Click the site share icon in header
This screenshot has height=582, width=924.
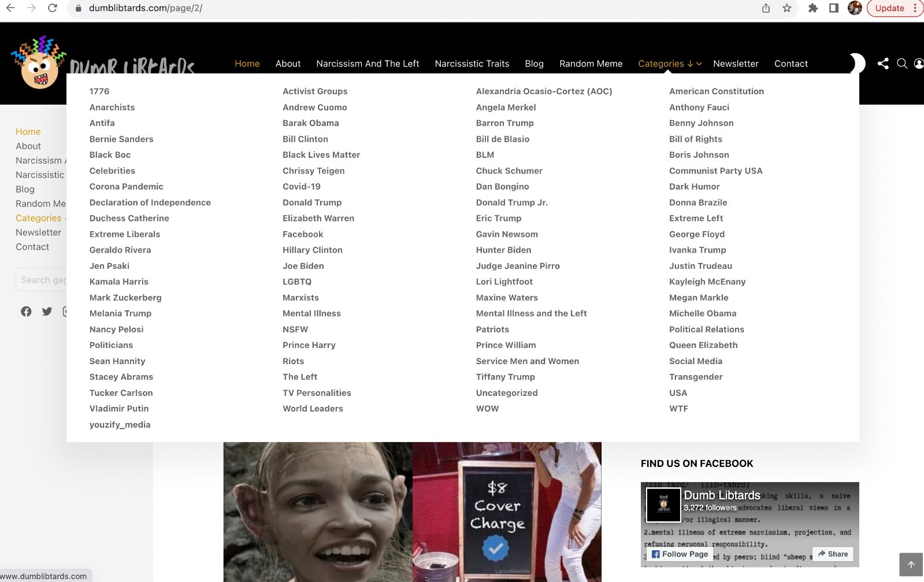[883, 64]
